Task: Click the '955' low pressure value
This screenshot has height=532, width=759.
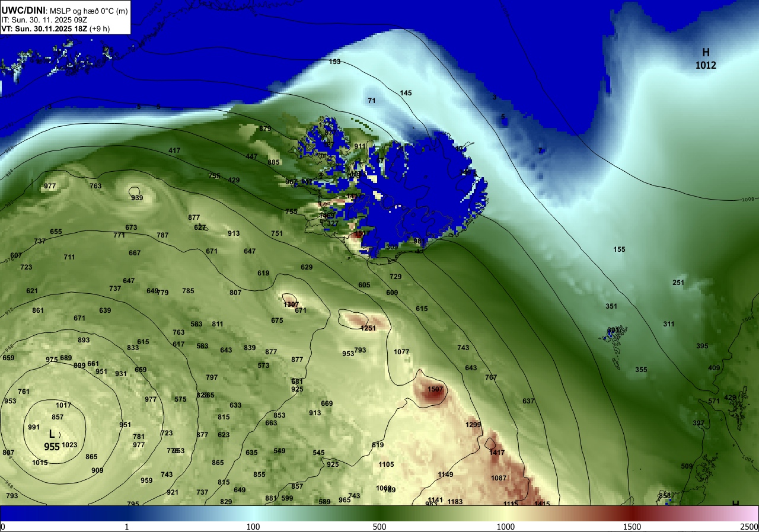Action: [52, 447]
